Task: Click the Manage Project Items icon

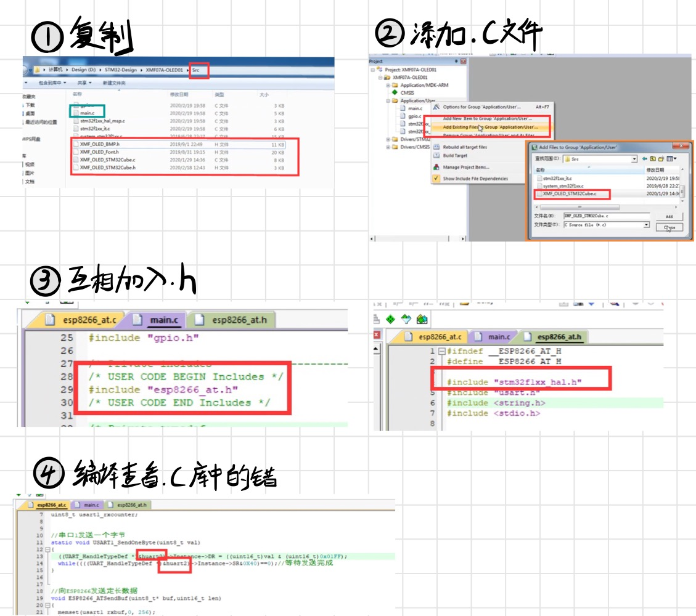Action: (436, 167)
